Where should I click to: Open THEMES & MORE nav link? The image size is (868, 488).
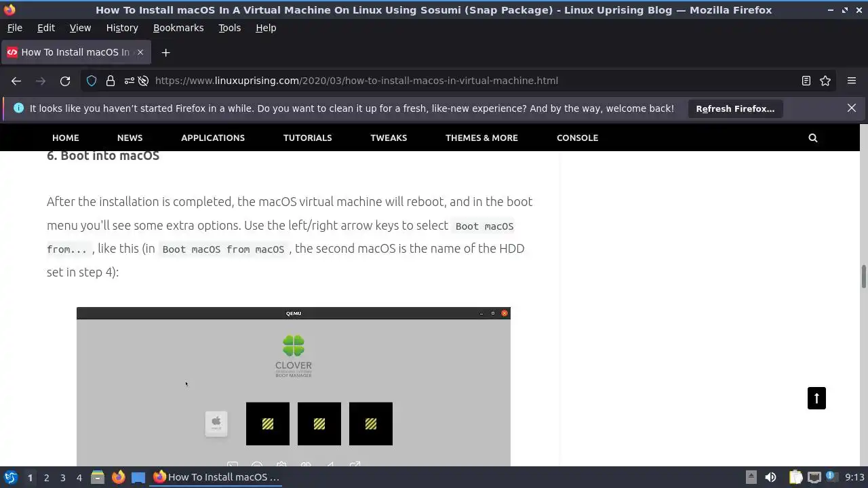[481, 138]
